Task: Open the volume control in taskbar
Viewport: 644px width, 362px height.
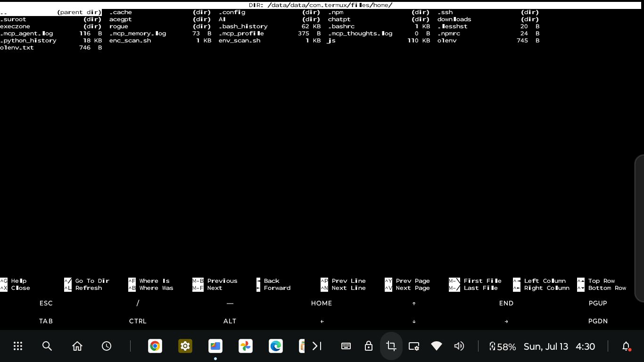Action: (x=459, y=346)
